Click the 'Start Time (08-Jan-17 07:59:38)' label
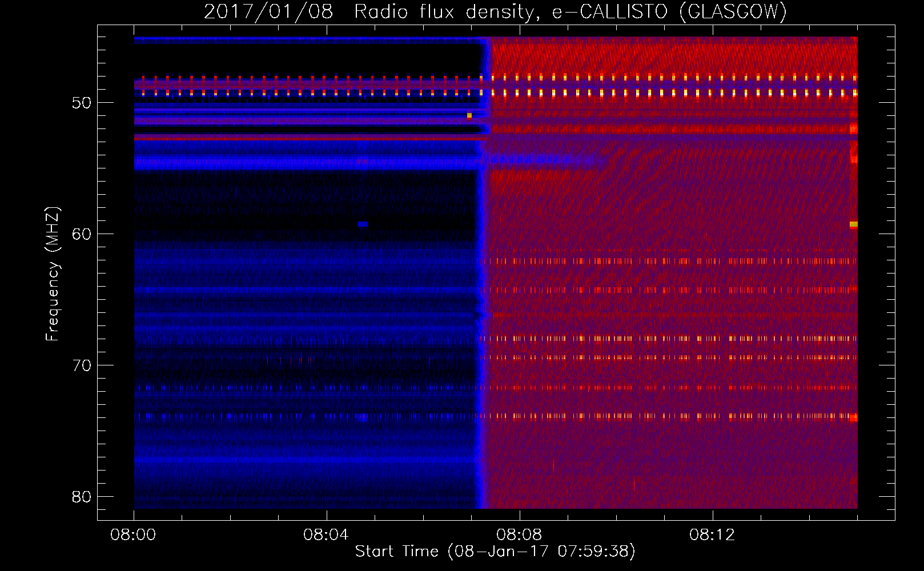The width and height of the screenshot is (924, 571). tap(495, 552)
